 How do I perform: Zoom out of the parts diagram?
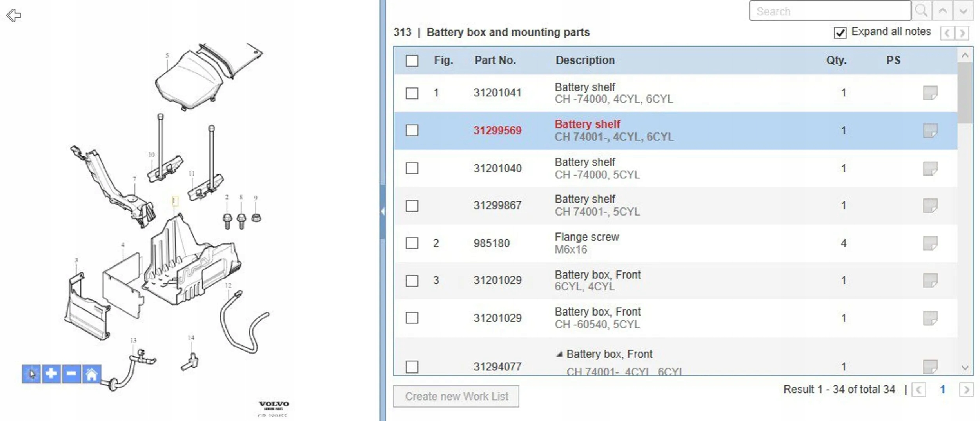point(71,374)
